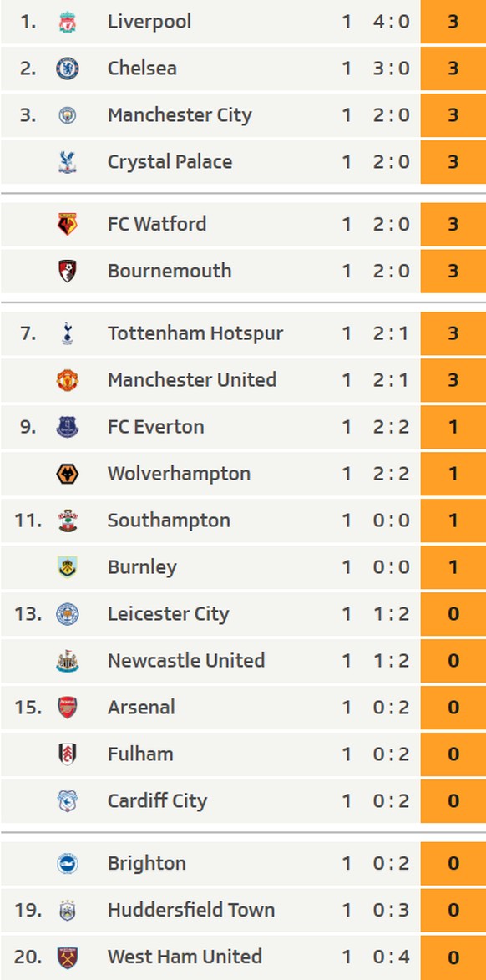Select the Brighton team name
Viewport: 486px width, 980px height.
point(147,863)
